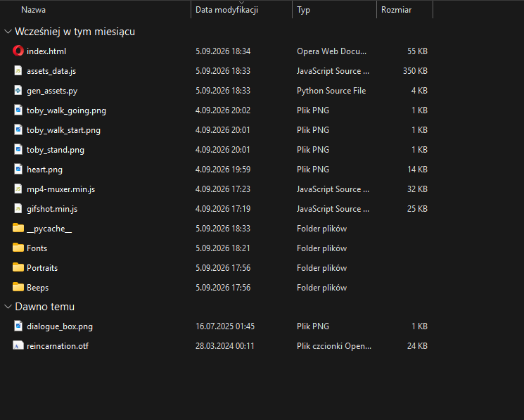Click the 'Wcześniej w tym miesiącu' group heading
The width and height of the screenshot is (524, 420).
pos(75,32)
